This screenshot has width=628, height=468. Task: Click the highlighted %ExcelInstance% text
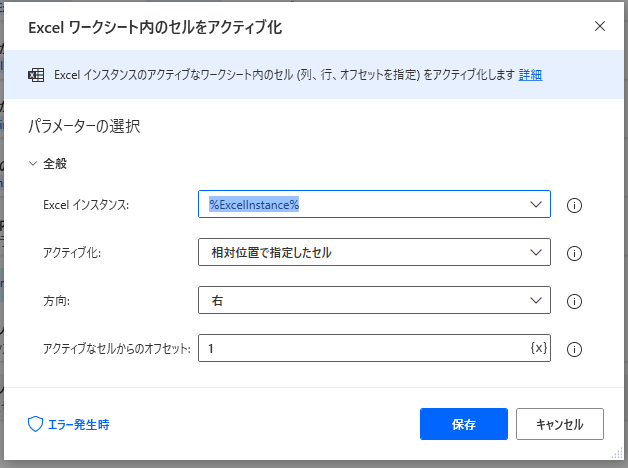[254, 205]
